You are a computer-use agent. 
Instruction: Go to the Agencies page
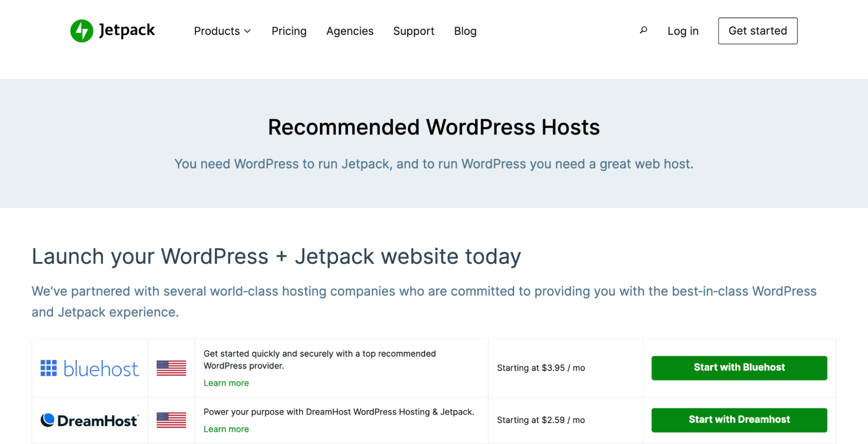[350, 31]
